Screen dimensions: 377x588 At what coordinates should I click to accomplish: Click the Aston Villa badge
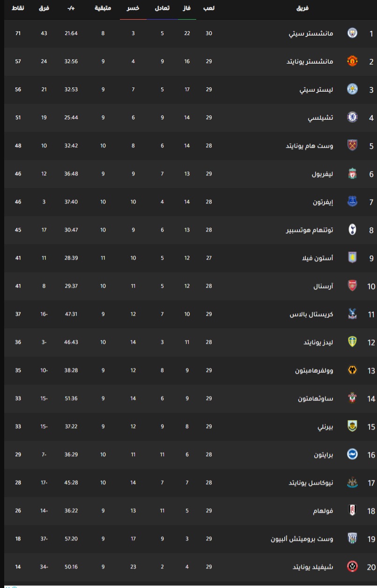click(352, 258)
